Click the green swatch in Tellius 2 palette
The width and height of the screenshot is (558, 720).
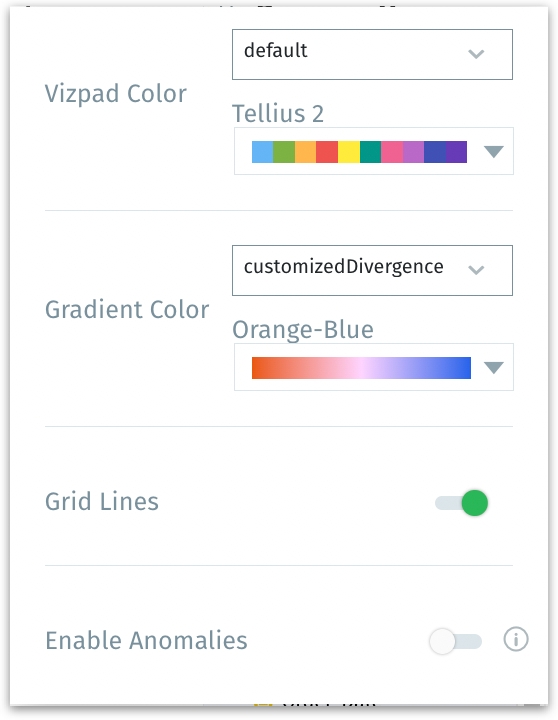(284, 152)
